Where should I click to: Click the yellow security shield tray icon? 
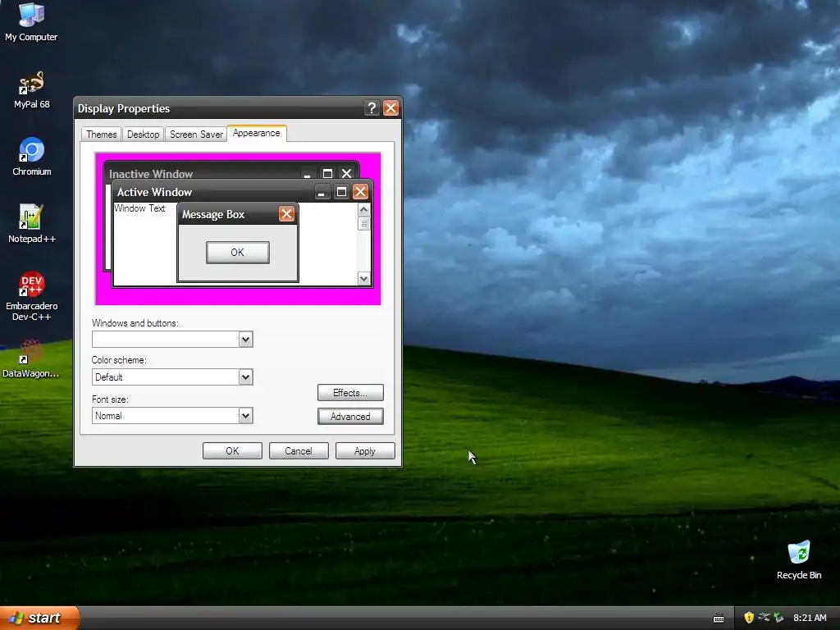tap(749, 618)
